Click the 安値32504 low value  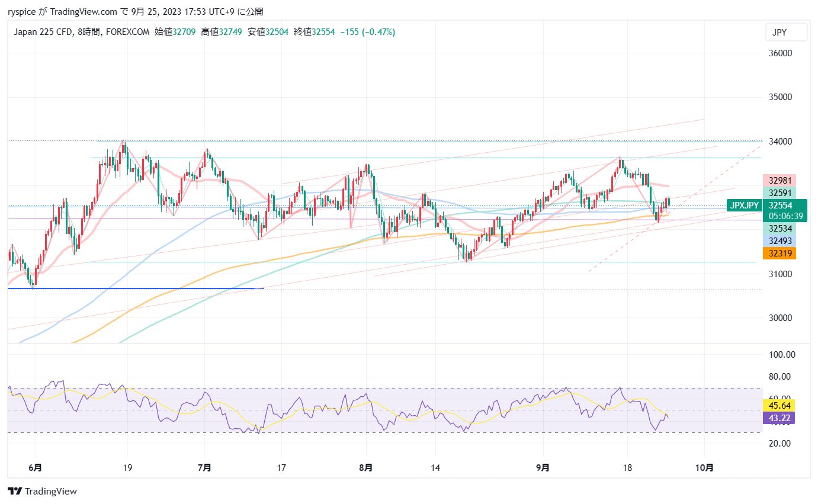(268, 32)
